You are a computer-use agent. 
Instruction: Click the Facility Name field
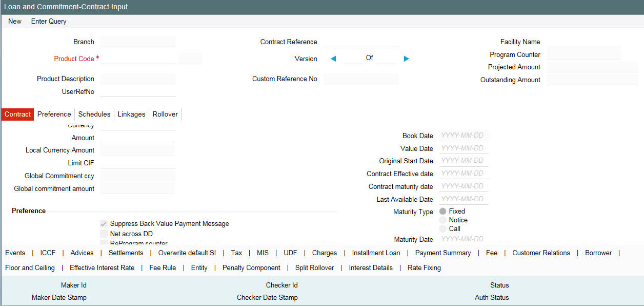pyautogui.click(x=584, y=42)
